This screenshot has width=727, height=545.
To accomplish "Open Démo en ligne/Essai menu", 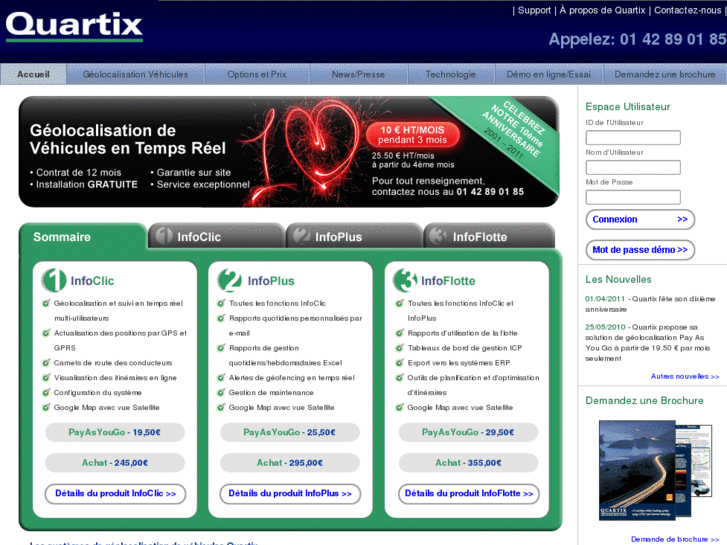I will click(x=548, y=74).
